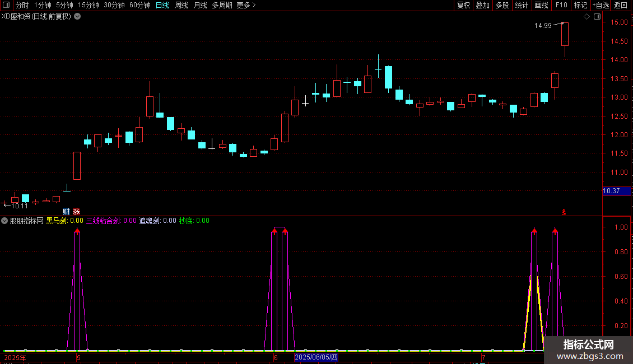Open 多周期 multi-period view

[x=222, y=5]
